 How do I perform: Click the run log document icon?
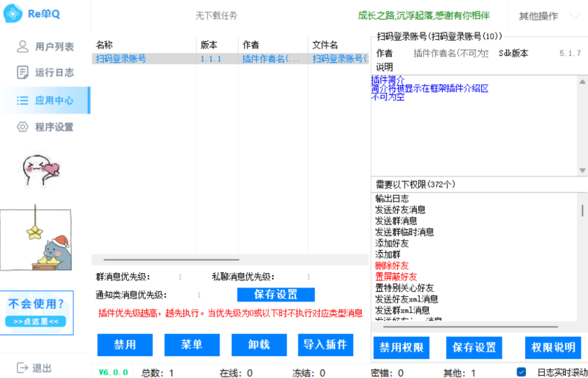pyautogui.click(x=22, y=72)
